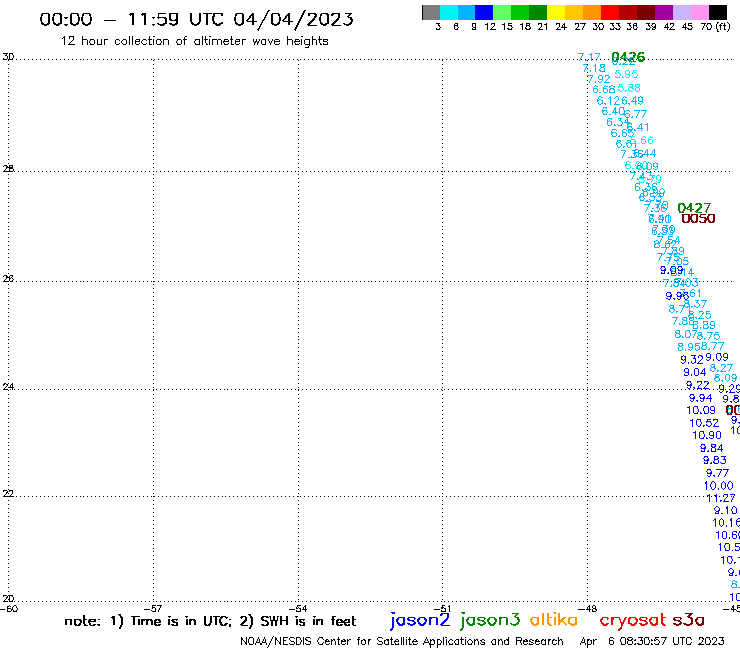Click the green 'jason3' legend label
This screenshot has height=650, width=740.
click(x=490, y=620)
